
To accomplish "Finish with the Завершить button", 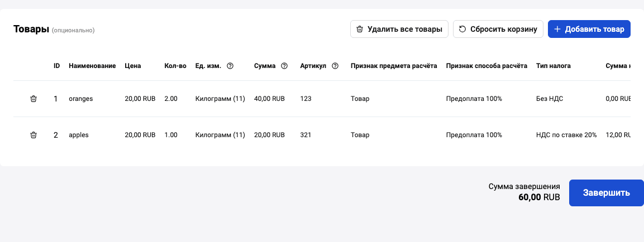I will point(606,193).
